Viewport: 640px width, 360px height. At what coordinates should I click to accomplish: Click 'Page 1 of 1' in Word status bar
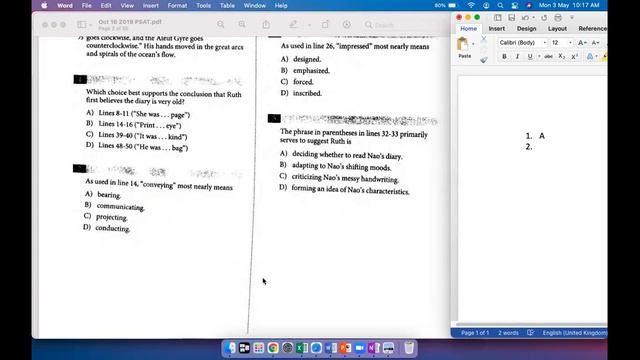tap(475, 333)
